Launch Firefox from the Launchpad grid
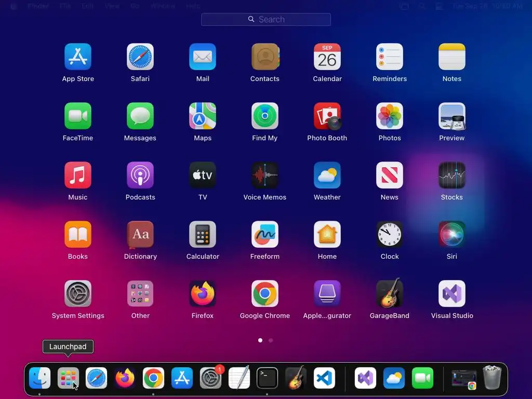Image resolution: width=532 pixels, height=399 pixels. pos(203,294)
